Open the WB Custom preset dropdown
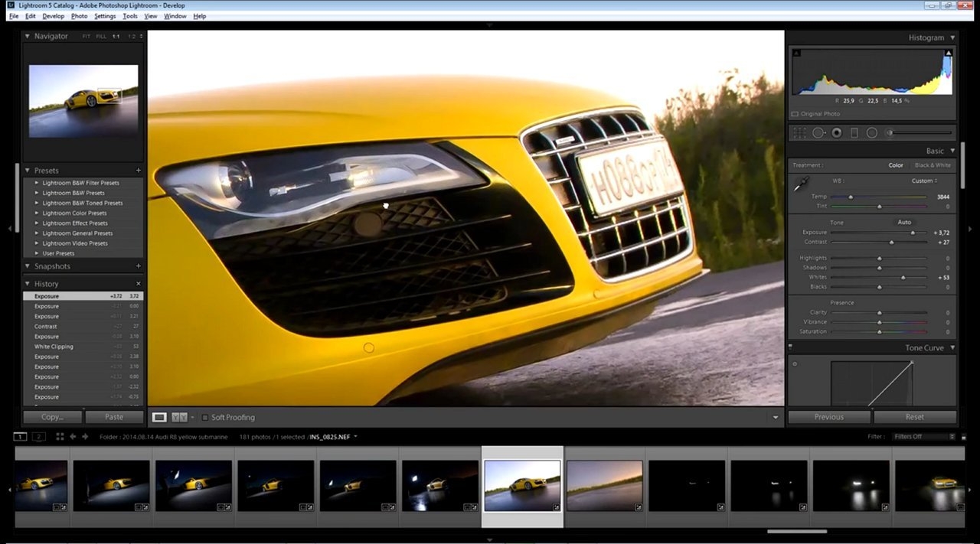 (925, 181)
